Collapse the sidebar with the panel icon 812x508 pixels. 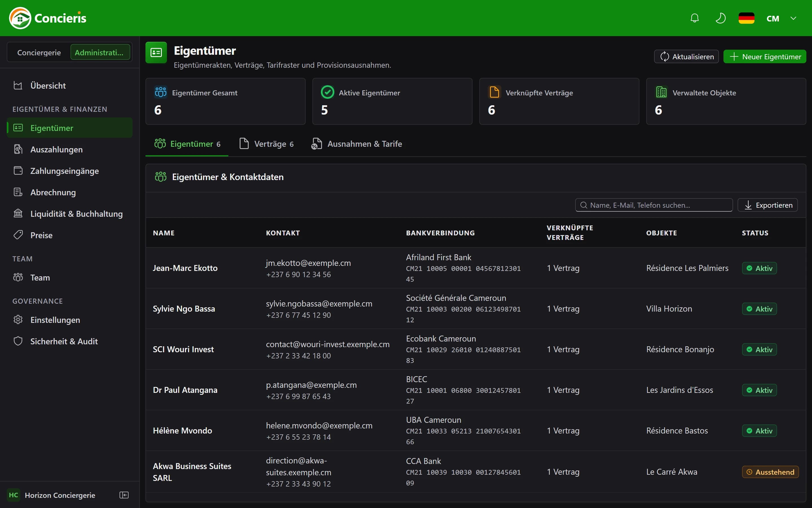point(124,495)
